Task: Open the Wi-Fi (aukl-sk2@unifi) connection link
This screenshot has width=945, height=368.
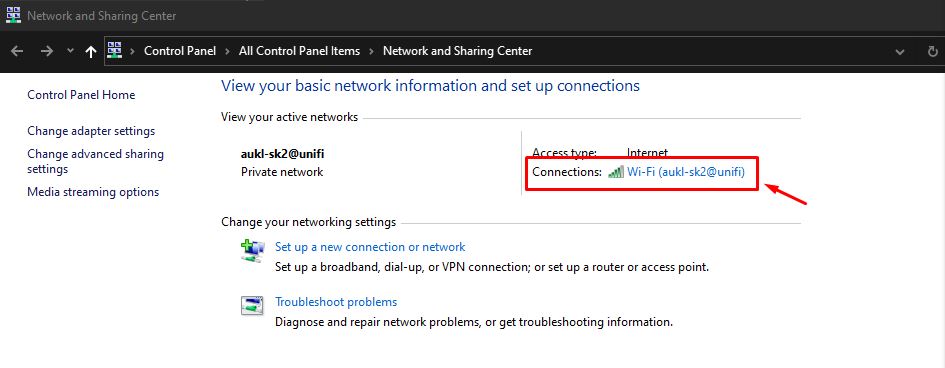Action: coord(686,172)
